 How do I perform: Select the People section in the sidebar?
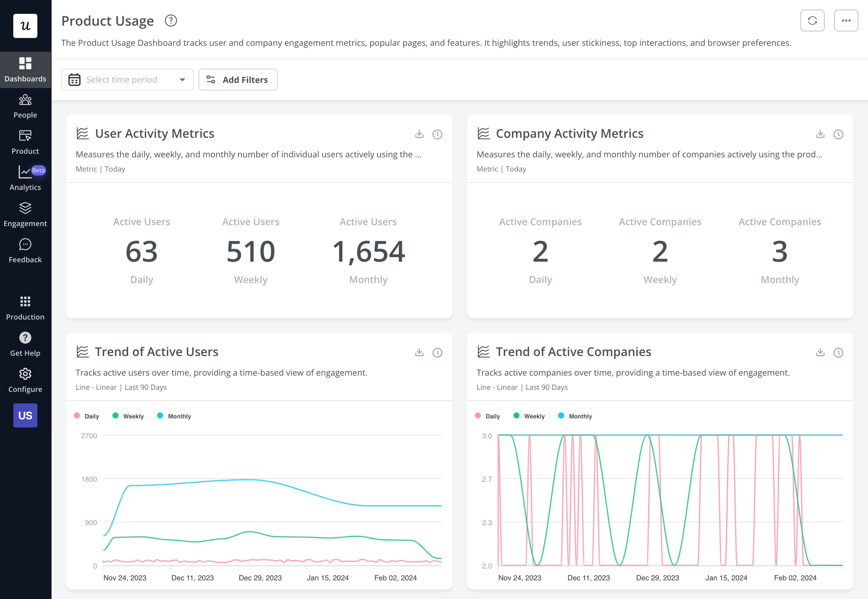tap(25, 106)
